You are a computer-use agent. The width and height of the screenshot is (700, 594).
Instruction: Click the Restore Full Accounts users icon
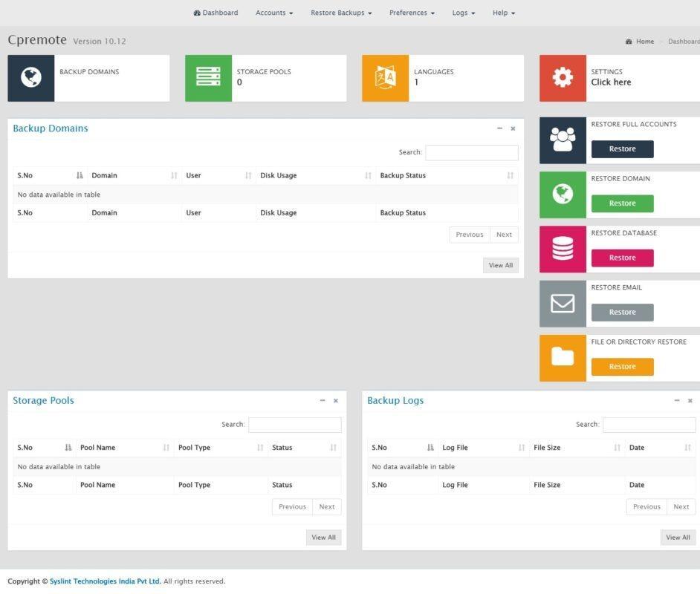(x=563, y=140)
